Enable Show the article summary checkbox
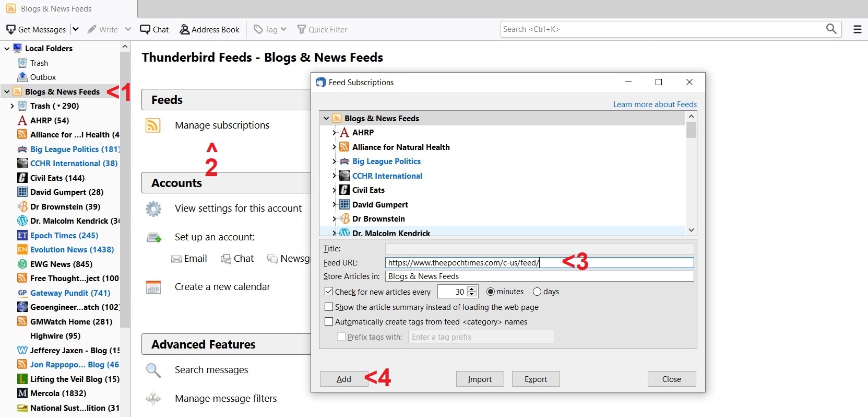This screenshot has width=868, height=417. pos(329,307)
